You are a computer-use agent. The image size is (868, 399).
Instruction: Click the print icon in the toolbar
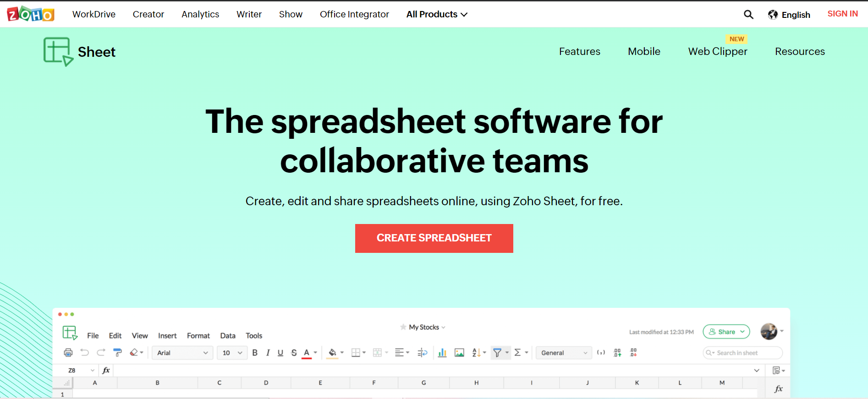pyautogui.click(x=68, y=353)
